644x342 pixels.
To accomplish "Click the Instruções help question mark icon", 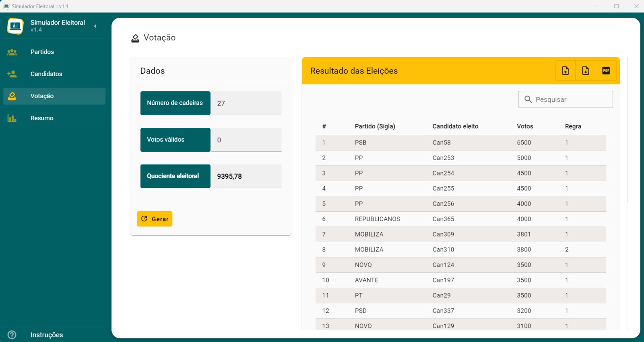I will click(12, 335).
